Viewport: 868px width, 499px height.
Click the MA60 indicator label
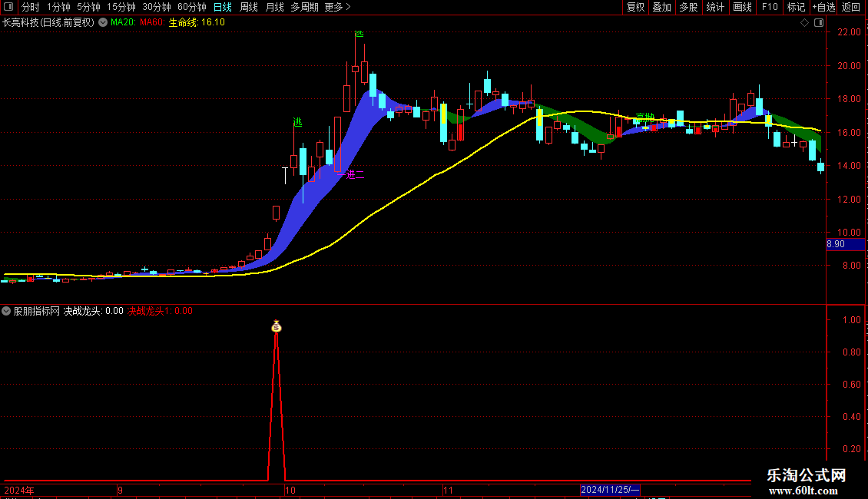(x=152, y=23)
